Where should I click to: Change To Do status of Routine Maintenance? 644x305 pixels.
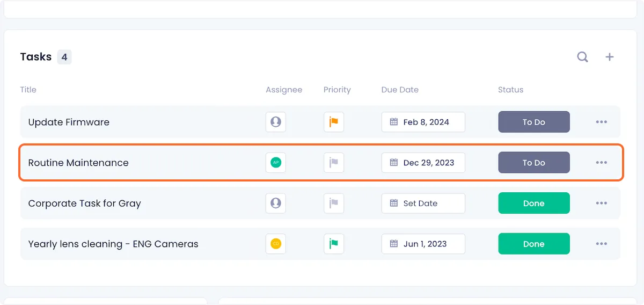534,163
